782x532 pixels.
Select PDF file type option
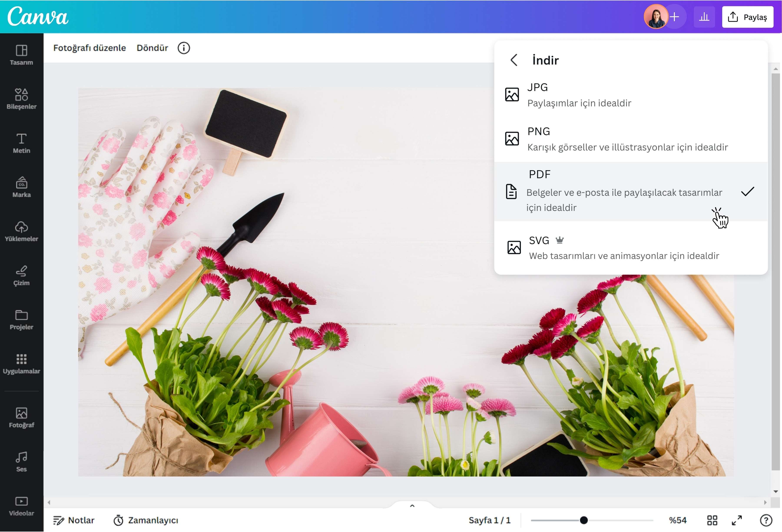click(x=631, y=191)
